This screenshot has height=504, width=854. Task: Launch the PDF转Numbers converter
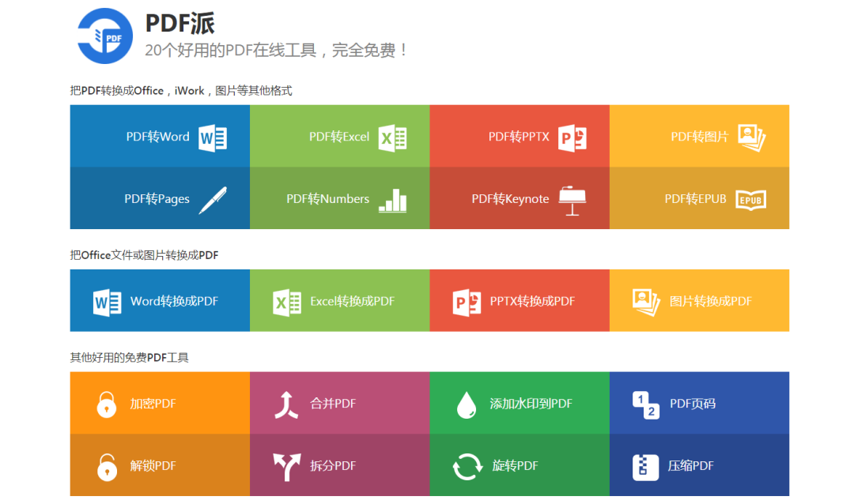pos(340,198)
